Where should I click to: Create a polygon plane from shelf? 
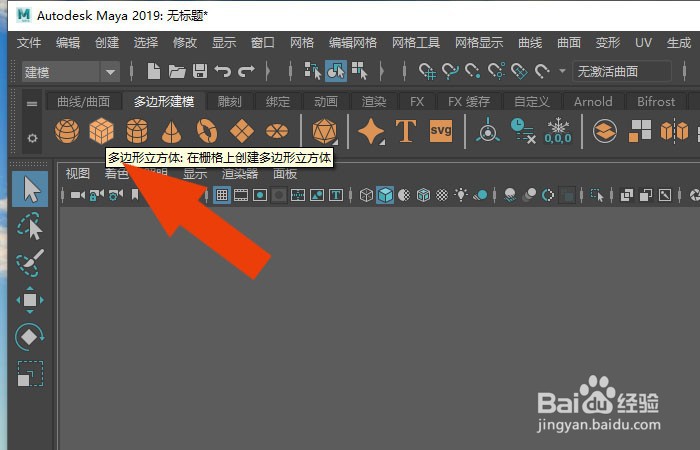(x=242, y=131)
